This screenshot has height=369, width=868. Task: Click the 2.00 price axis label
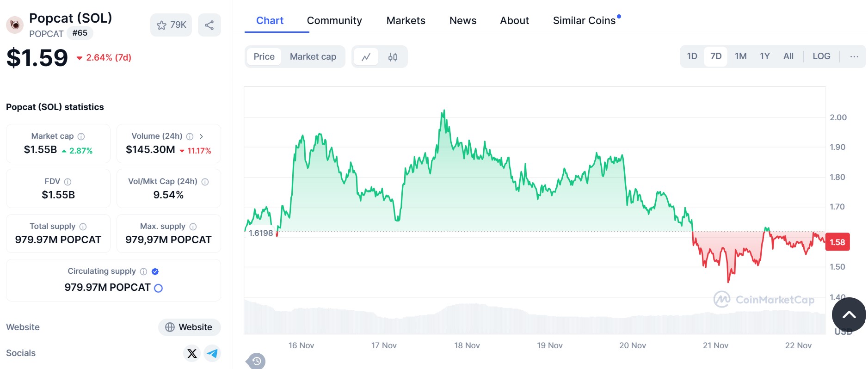coord(838,118)
